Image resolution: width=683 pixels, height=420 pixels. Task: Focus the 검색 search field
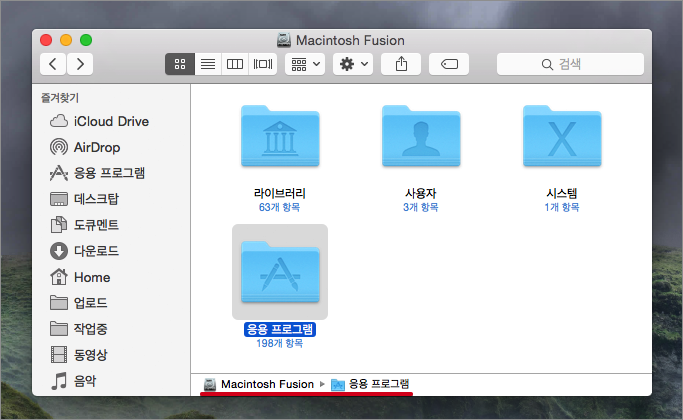point(570,64)
